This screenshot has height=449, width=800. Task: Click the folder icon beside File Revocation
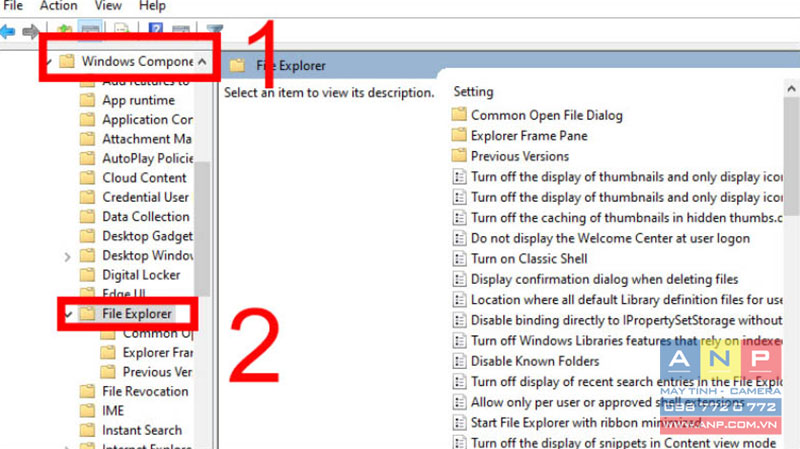tap(88, 391)
